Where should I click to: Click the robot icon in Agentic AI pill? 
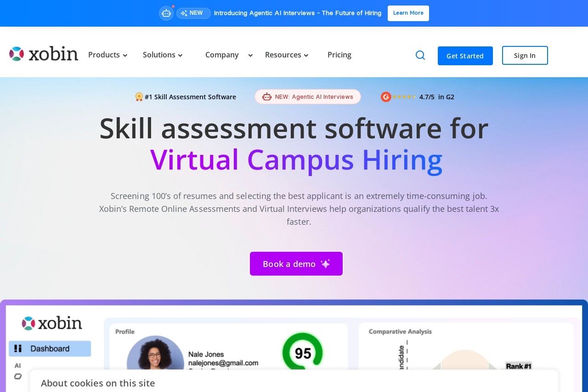[x=267, y=97]
